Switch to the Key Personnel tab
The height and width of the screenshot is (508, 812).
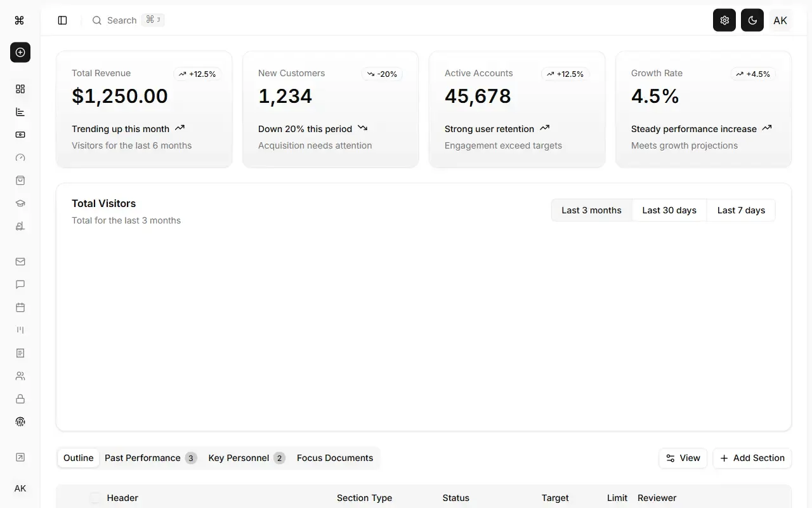pyautogui.click(x=247, y=458)
